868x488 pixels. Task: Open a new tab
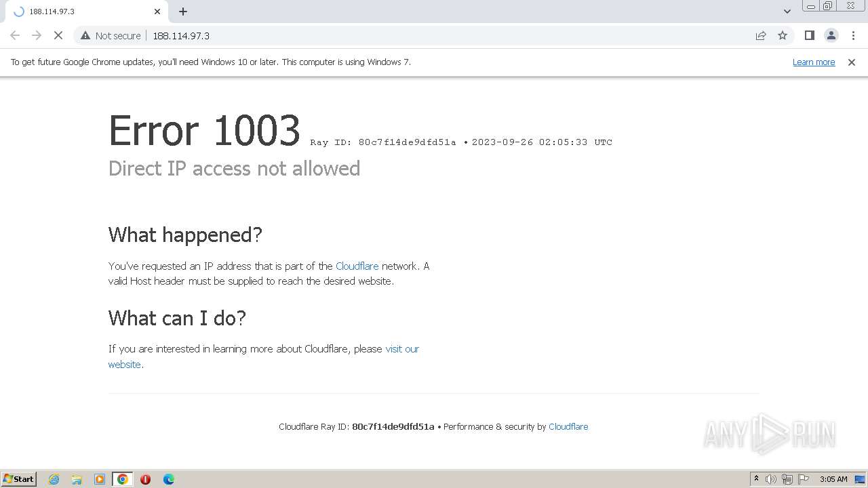[x=183, y=12]
